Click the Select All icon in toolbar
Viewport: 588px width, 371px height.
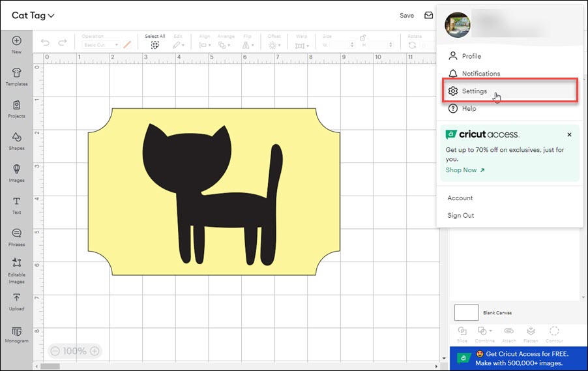155,45
